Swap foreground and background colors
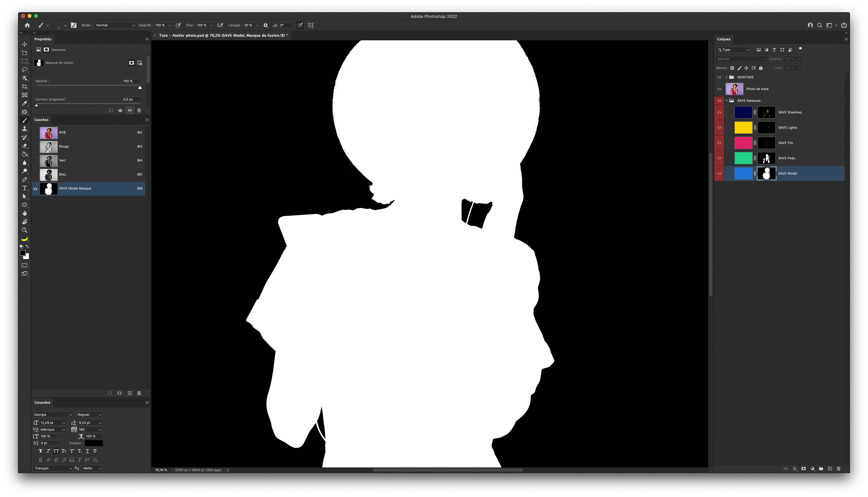868x497 pixels. coord(27,246)
